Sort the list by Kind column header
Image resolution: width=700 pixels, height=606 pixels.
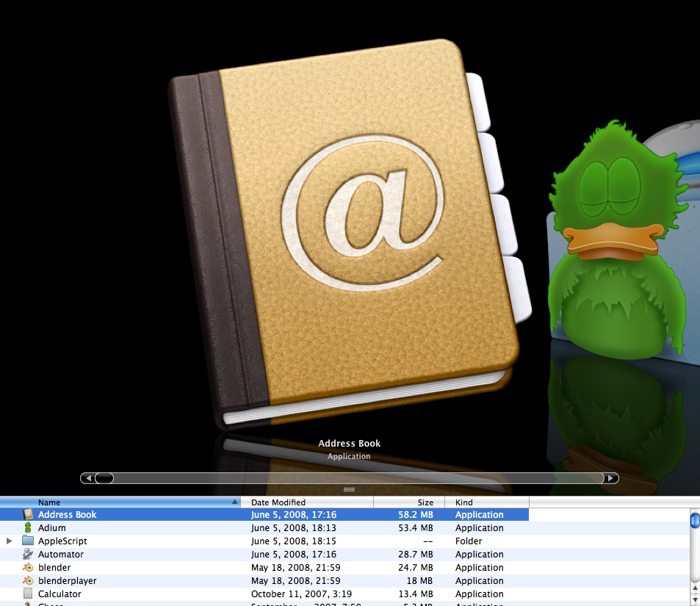pyautogui.click(x=487, y=502)
